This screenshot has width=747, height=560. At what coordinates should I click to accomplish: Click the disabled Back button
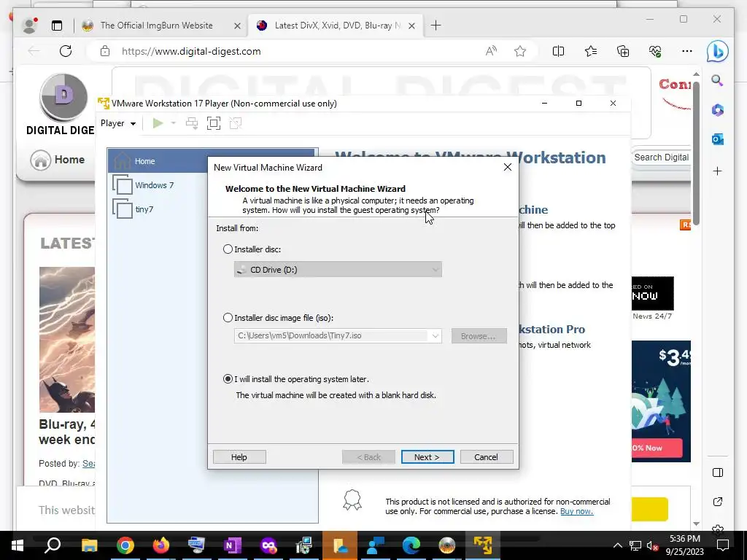coord(368,456)
